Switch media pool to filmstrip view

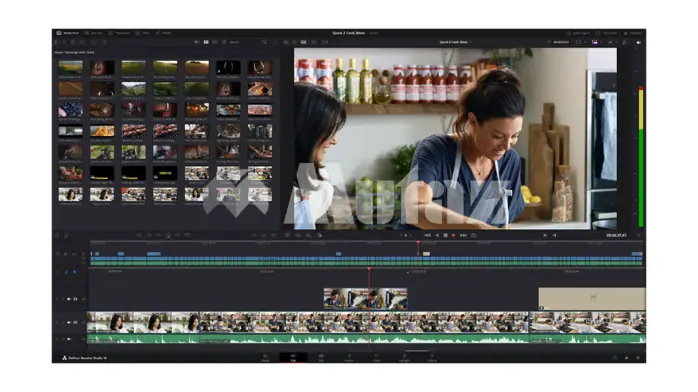215,42
